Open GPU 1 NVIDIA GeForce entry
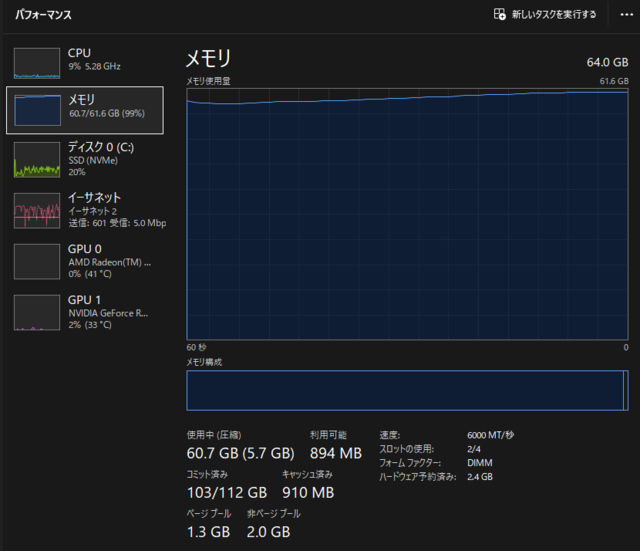 point(85,313)
